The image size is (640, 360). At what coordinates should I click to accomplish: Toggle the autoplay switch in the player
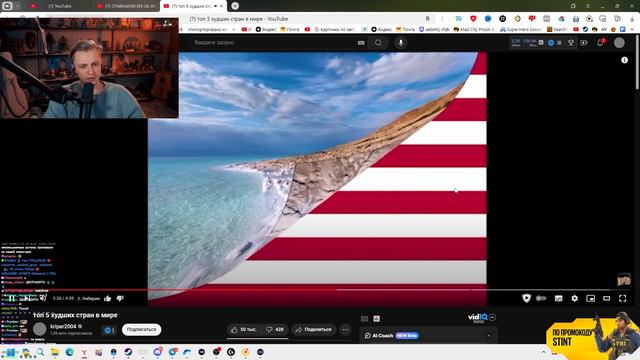click(541, 298)
